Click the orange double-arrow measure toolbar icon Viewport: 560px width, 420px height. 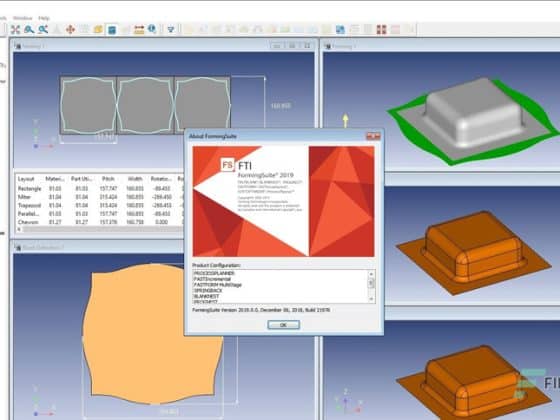coord(139,30)
